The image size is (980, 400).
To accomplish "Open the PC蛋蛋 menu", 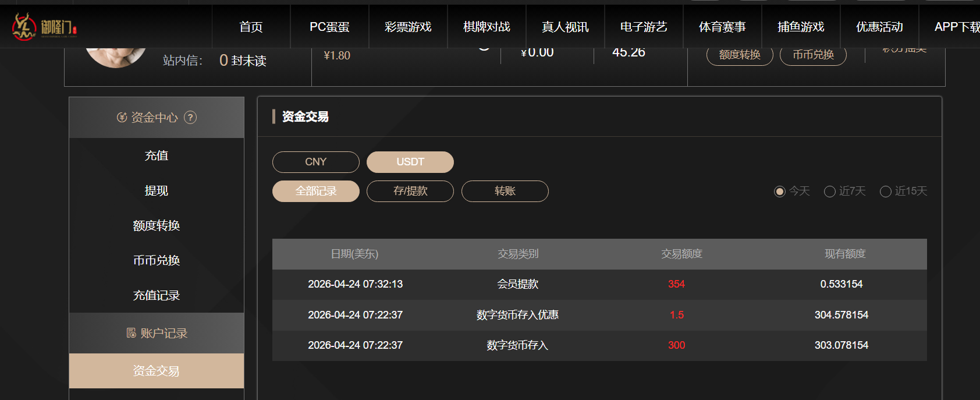I will (329, 27).
